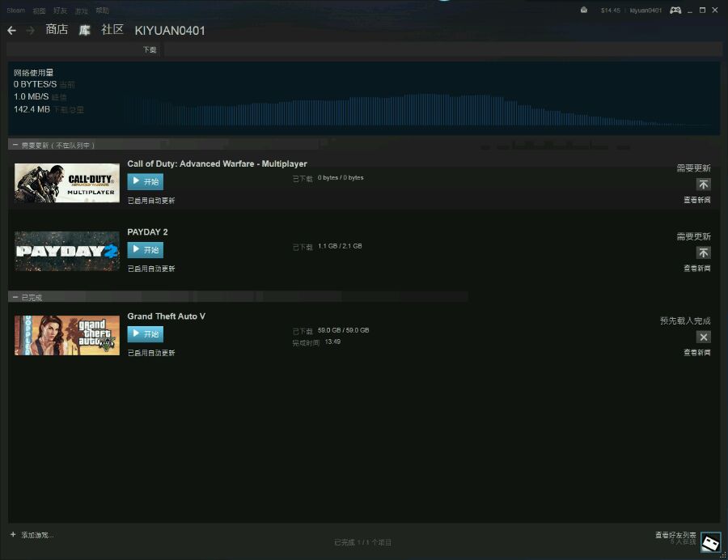Viewport: 728px width, 560px height.
Task: Open the inbox notification envelope icon
Action: tap(584, 11)
